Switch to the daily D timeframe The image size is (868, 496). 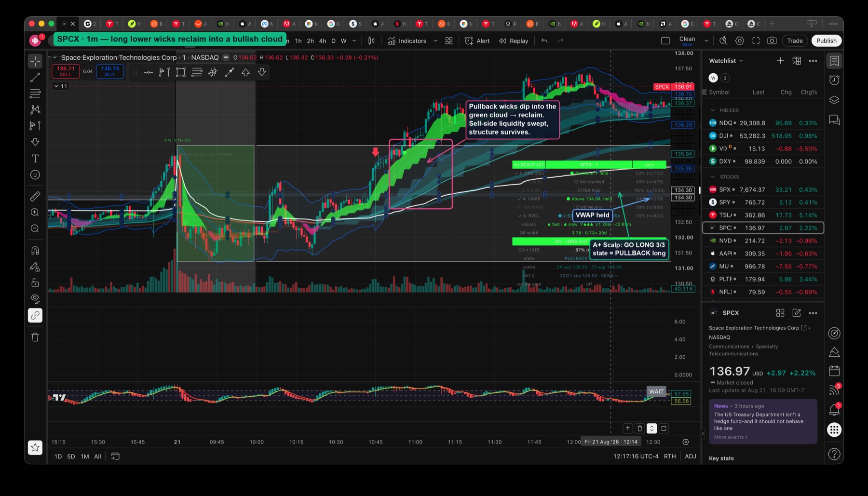tap(333, 41)
